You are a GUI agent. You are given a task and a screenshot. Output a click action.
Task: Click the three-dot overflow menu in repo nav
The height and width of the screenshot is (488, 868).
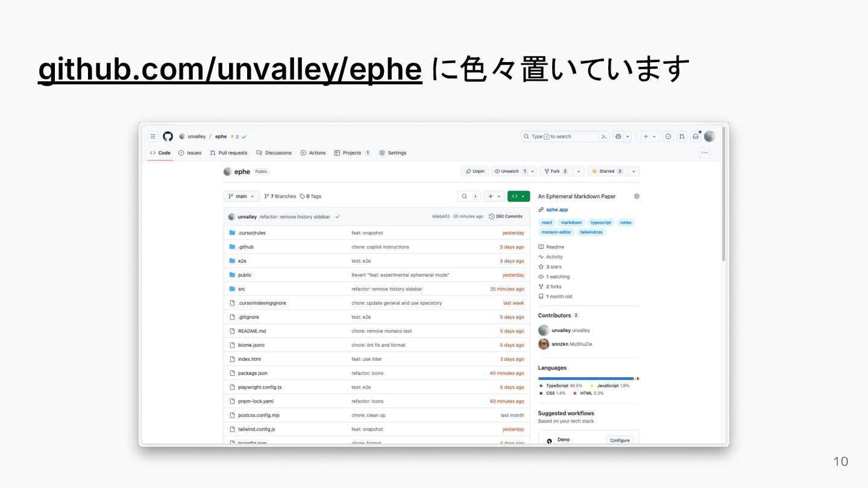[705, 153]
